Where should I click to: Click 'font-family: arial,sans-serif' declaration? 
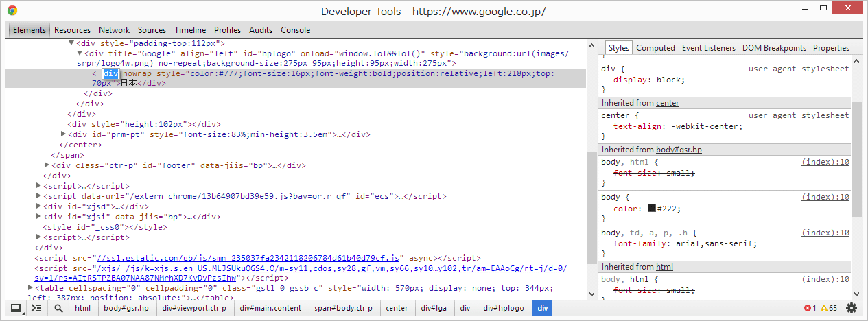point(685,243)
